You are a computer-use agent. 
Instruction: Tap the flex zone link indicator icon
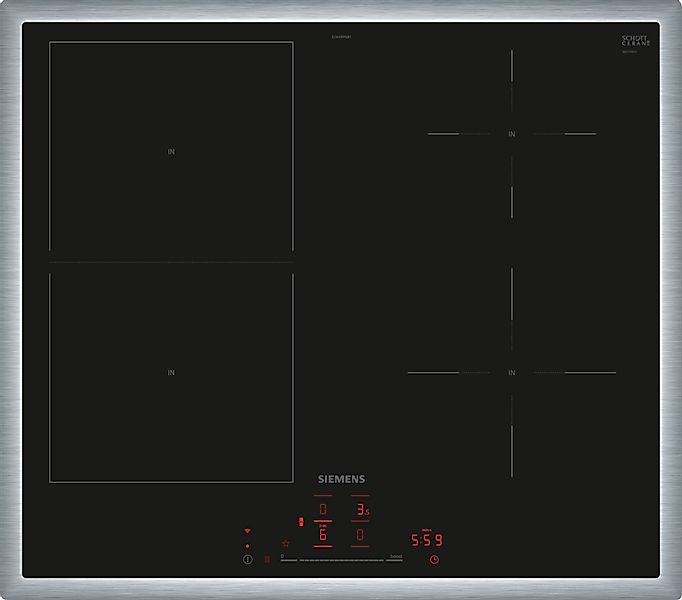pos(301,521)
